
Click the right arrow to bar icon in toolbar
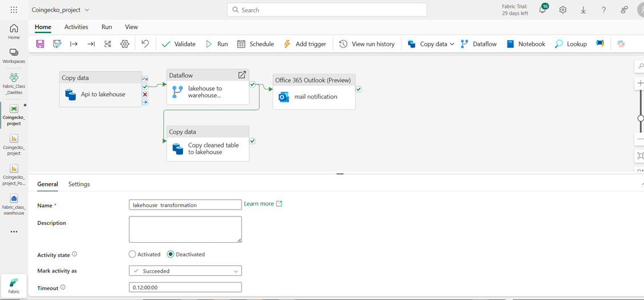[91, 44]
